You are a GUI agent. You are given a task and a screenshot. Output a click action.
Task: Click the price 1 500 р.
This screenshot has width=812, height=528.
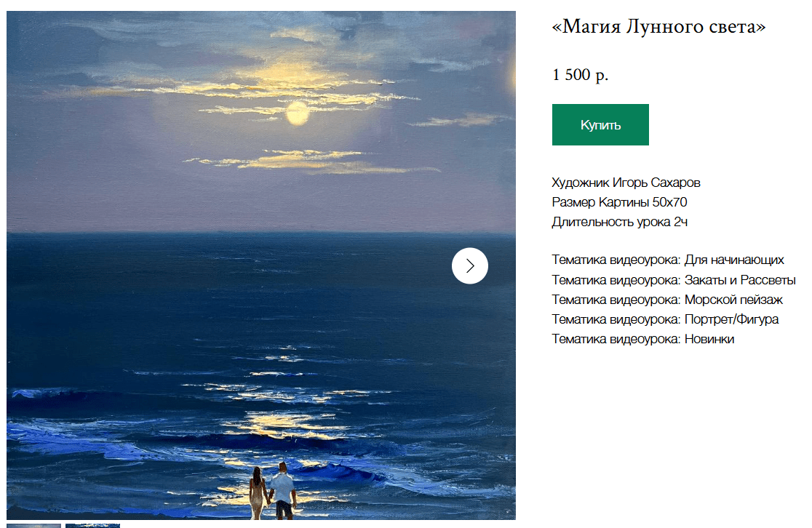coord(580,75)
